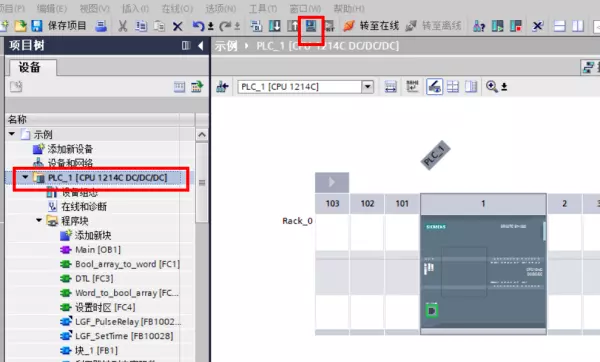Collapse the 程序块 program blocks folder

[39, 220]
